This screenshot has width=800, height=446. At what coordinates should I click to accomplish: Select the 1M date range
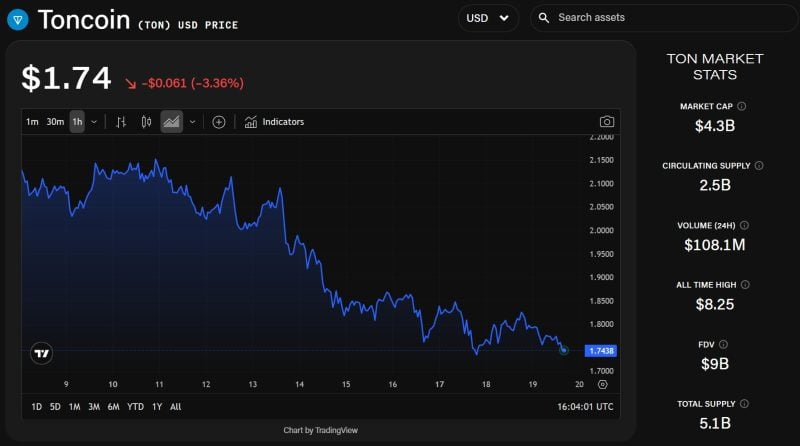74,407
